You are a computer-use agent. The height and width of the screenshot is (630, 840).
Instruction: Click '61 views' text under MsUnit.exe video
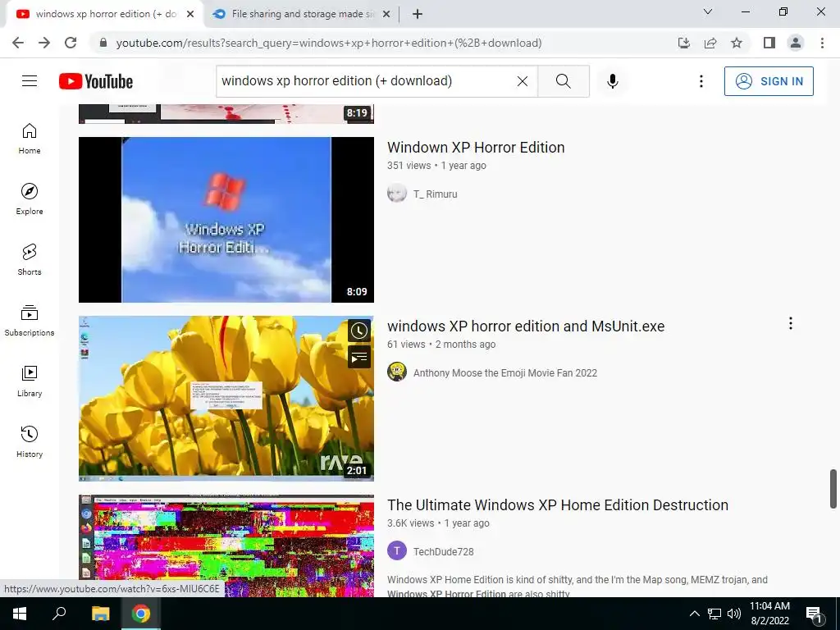click(406, 345)
